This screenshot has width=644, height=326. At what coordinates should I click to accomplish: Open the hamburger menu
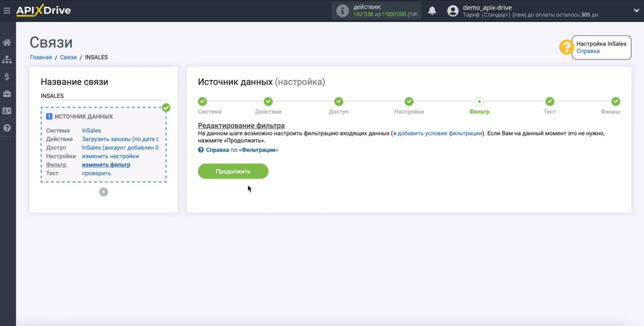click(7, 11)
